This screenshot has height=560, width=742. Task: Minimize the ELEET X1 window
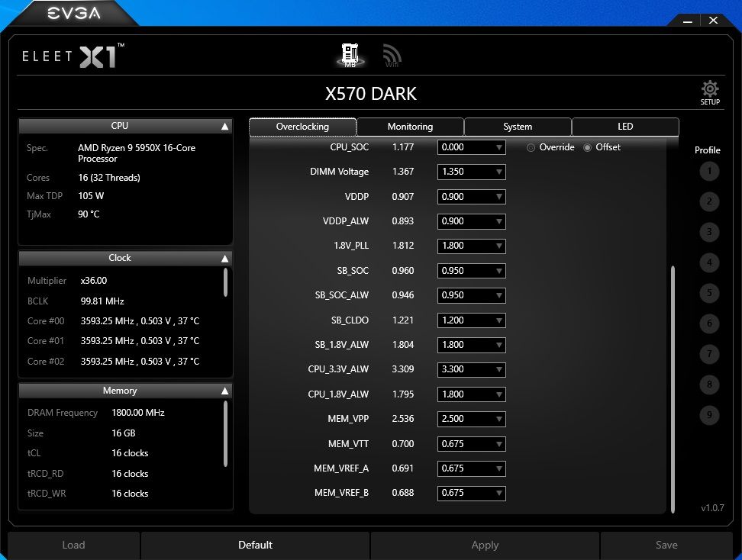(x=688, y=21)
